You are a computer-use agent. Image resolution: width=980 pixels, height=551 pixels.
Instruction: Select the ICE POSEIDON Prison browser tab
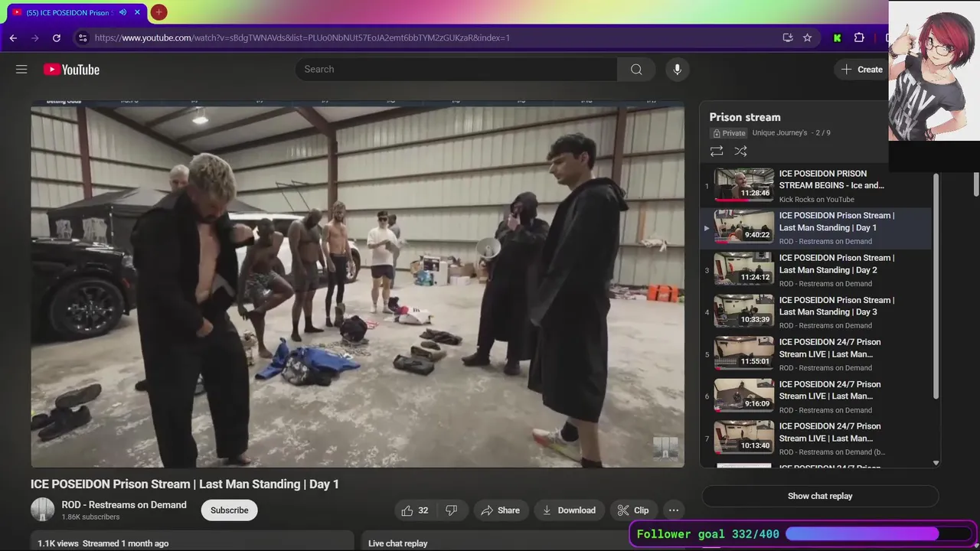76,12
